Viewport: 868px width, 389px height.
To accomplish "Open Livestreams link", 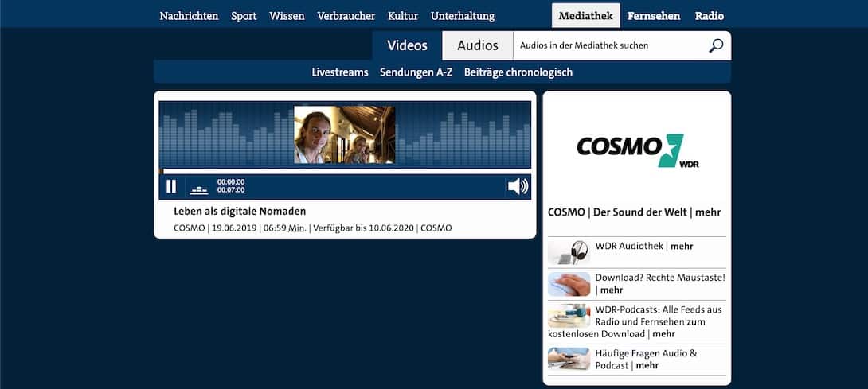I will [340, 72].
